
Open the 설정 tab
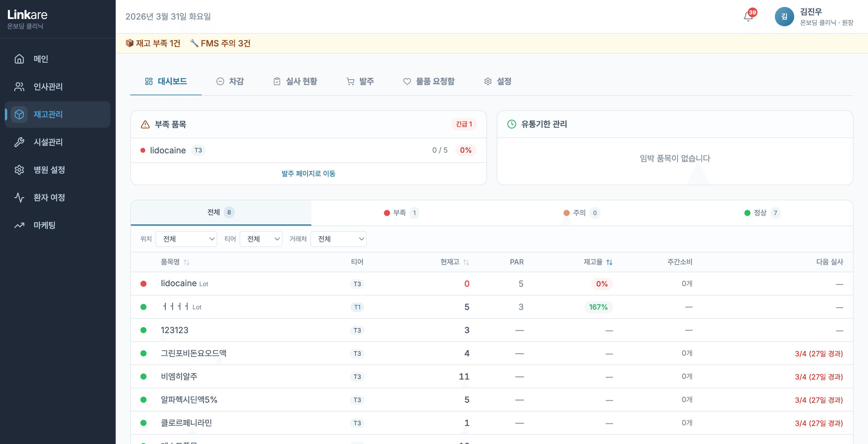click(x=498, y=81)
